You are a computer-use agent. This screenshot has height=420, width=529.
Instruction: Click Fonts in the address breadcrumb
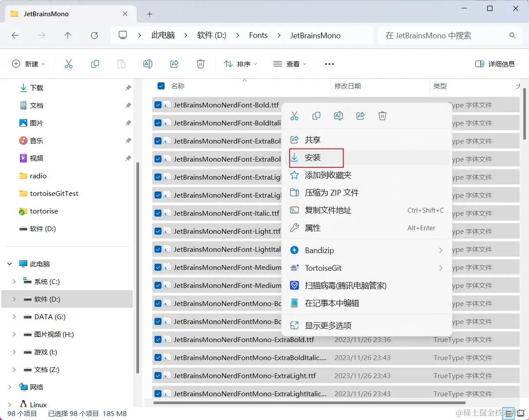click(258, 36)
